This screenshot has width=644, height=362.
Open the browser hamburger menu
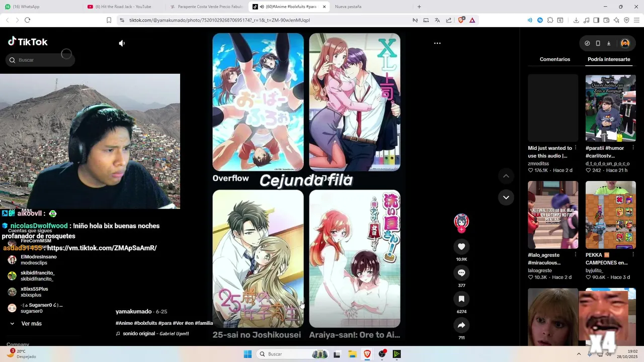coord(636,20)
